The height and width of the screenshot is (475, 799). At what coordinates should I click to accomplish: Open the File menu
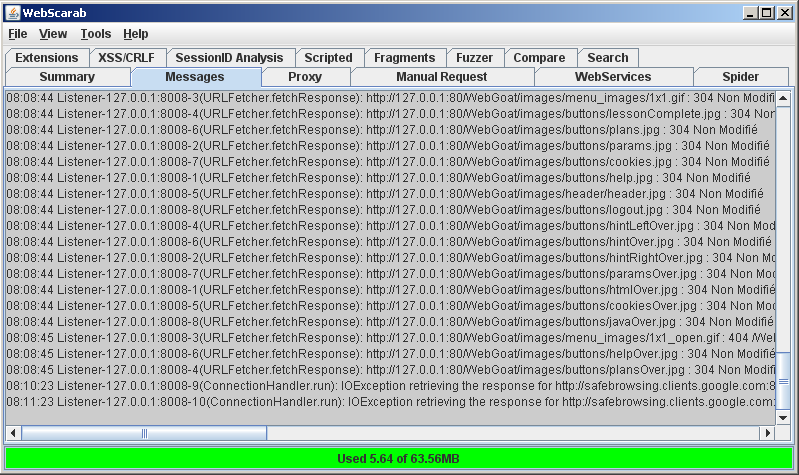17,34
